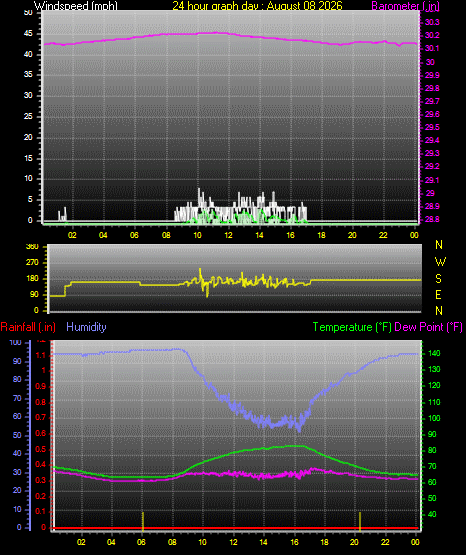Click the Dew Point (°F) legend label
The image size is (466, 555).
(428, 327)
